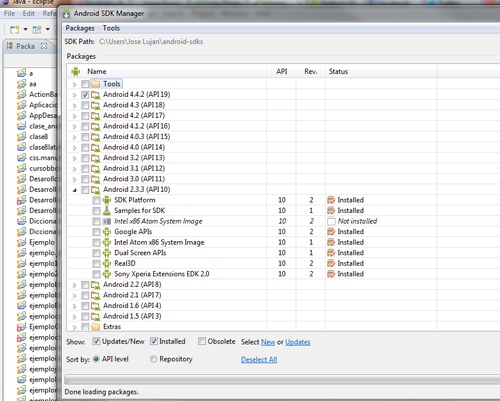The image size is (500, 401).
Task: Sort by the Status column header
Action: click(381, 71)
